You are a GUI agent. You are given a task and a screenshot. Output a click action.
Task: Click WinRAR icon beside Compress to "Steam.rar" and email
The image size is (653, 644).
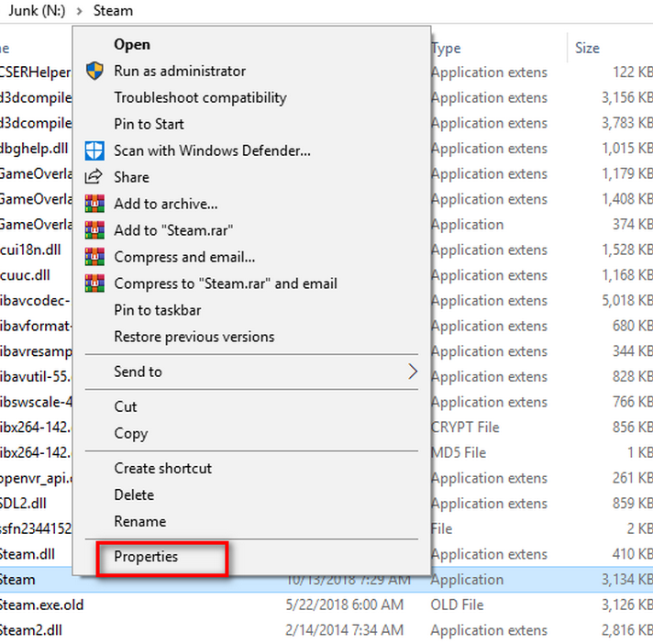pyautogui.click(x=94, y=283)
